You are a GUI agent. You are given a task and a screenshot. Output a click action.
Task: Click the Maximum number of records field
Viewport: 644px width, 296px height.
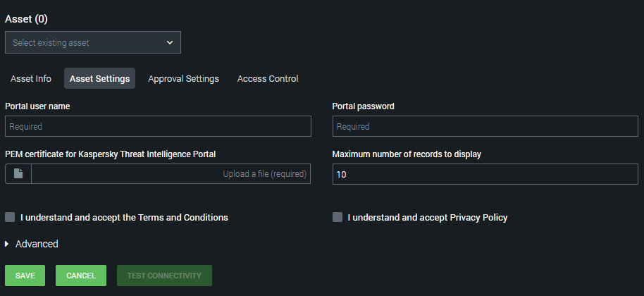[485, 173]
